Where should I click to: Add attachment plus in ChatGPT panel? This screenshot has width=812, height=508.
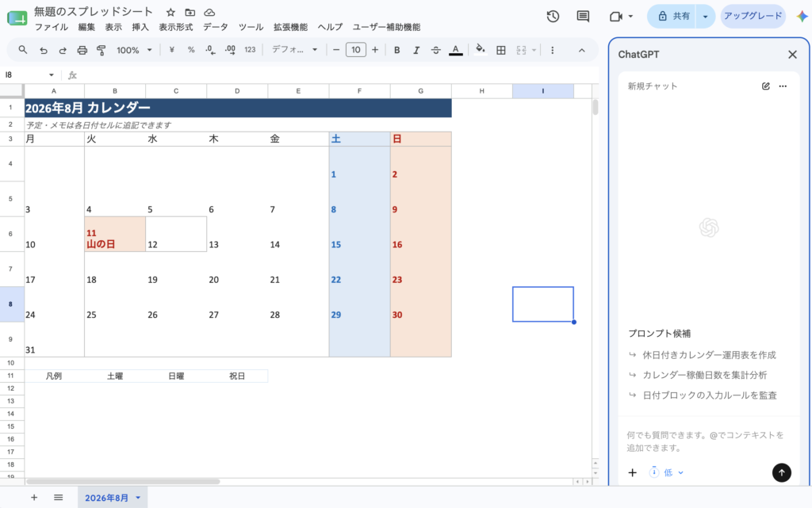(x=632, y=472)
